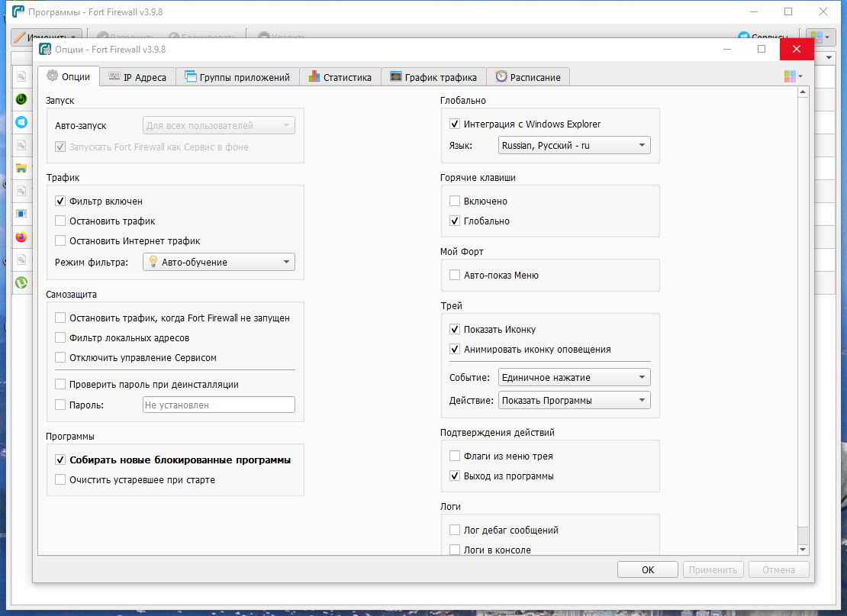Enable Фильтр локальных адресов checkbox
847x616 pixels.
60,337
